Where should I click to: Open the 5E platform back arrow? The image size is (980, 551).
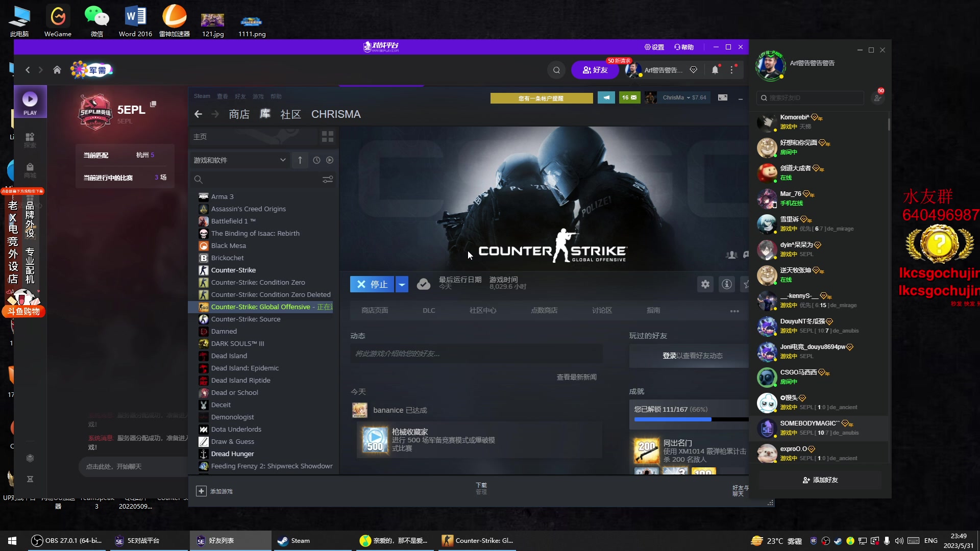click(x=28, y=70)
